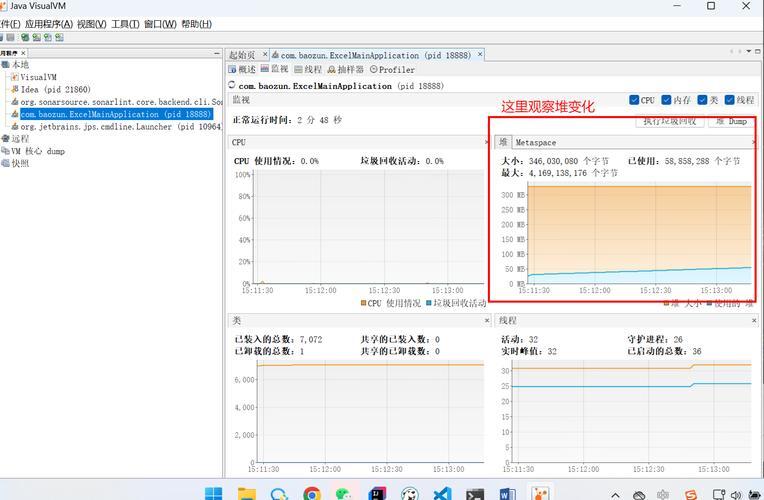Screen dimensions: 764x500
Task: Click the first green toolbar icon
Action: [25, 38]
